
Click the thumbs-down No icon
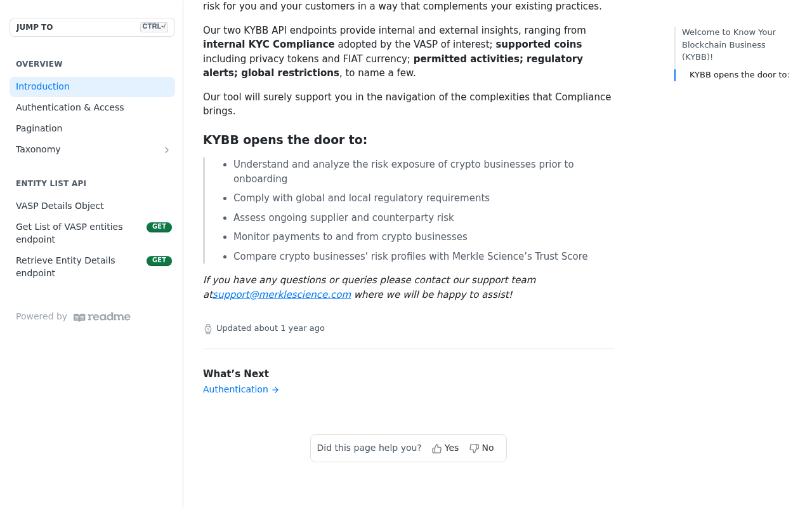click(x=474, y=448)
